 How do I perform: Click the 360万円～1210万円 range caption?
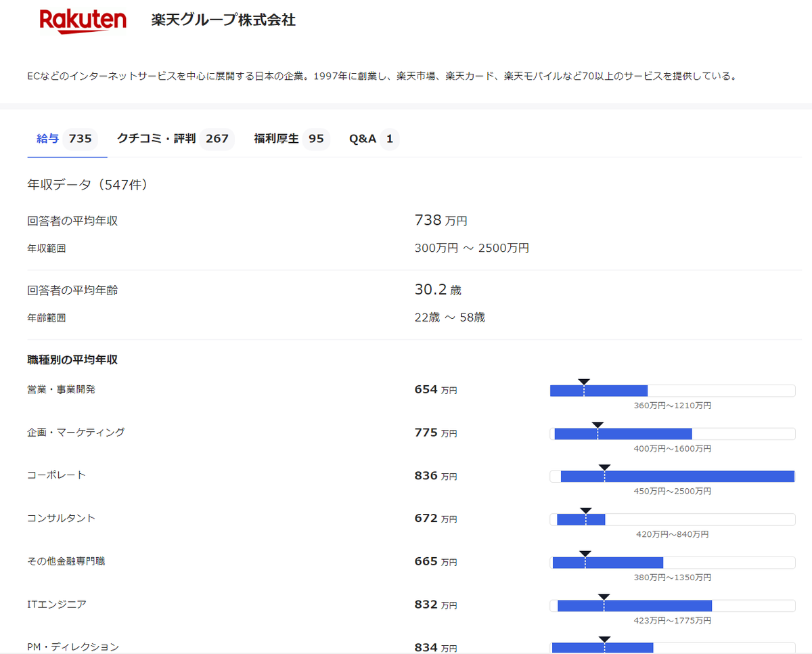click(673, 406)
